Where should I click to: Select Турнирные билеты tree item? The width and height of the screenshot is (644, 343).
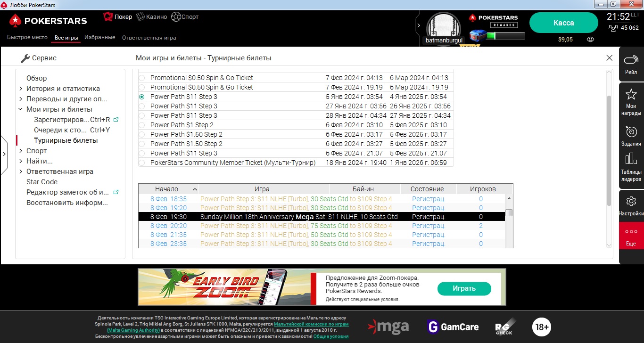click(x=66, y=140)
